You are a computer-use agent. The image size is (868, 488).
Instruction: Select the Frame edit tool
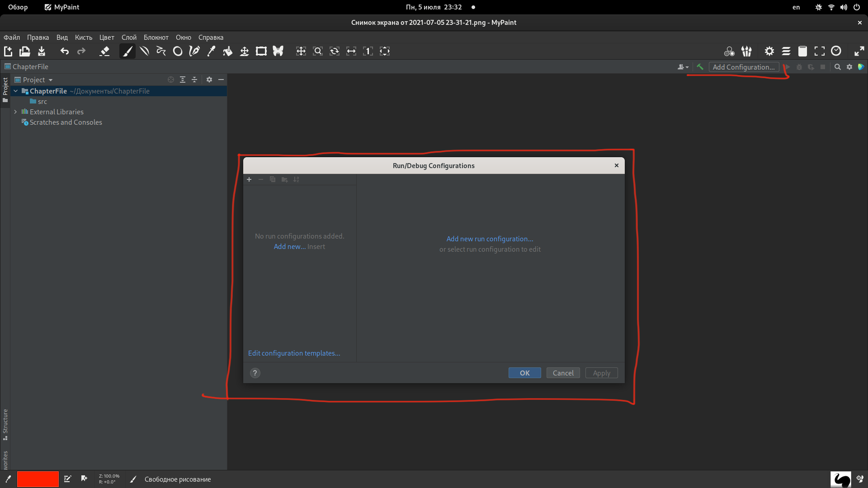click(261, 51)
